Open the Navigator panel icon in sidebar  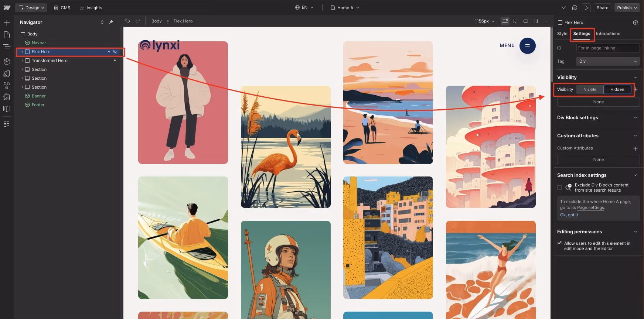point(7,47)
